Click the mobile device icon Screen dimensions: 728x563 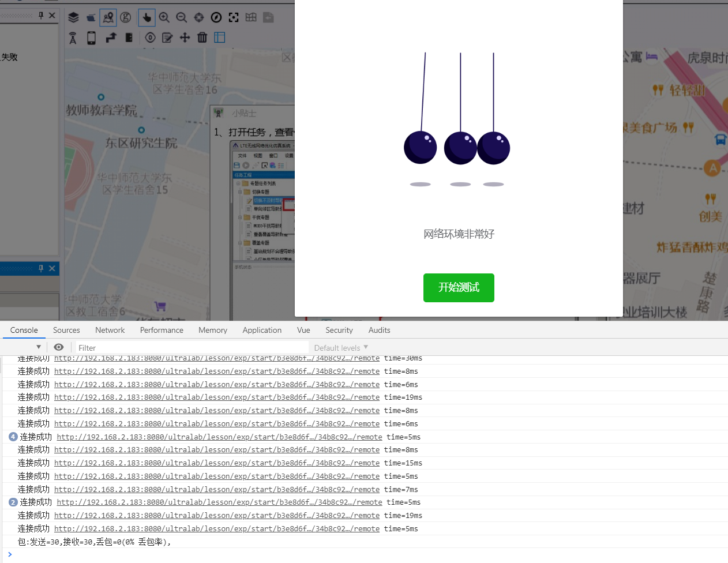[x=91, y=37]
